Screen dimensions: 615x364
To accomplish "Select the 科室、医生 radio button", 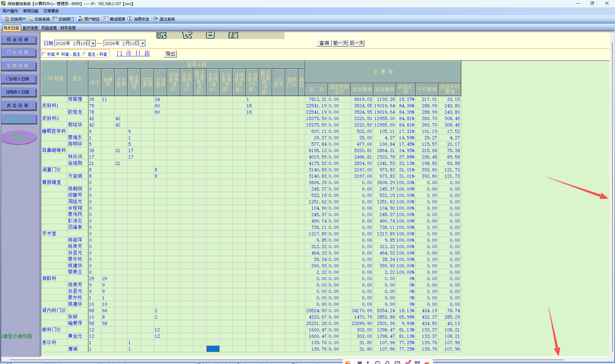I will coord(58,54).
